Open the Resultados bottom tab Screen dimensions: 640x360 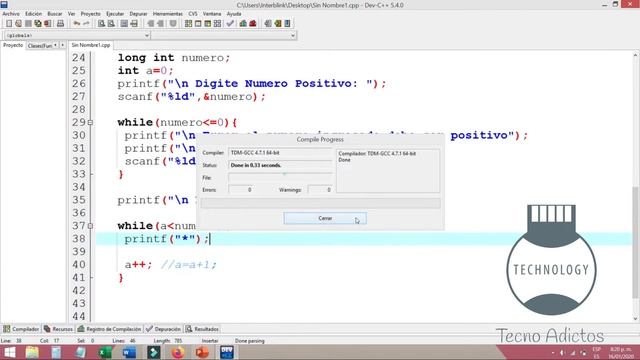coord(202,329)
